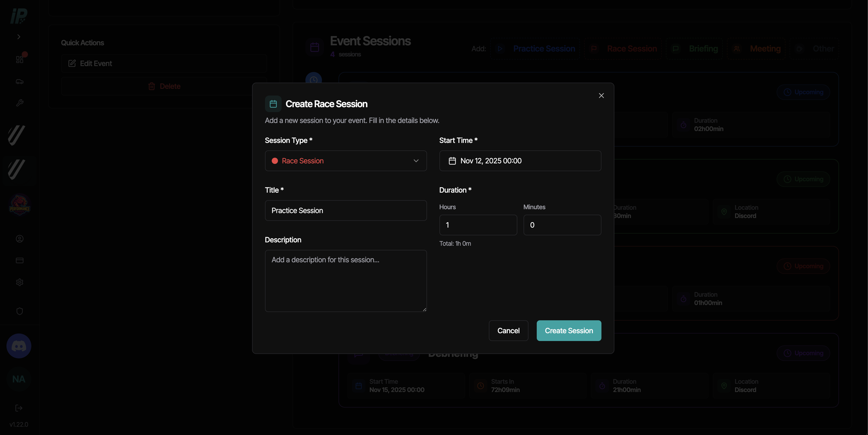Add a Briefing session
This screenshot has height=435, width=868.
pyautogui.click(x=694, y=49)
